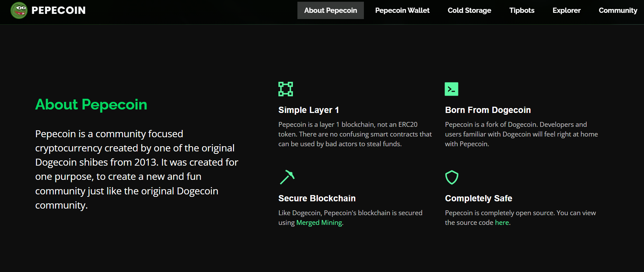Click the text 'Pepecoin is a layer 1 blockchain'
This screenshot has width=644, height=272.
pyautogui.click(x=326, y=124)
